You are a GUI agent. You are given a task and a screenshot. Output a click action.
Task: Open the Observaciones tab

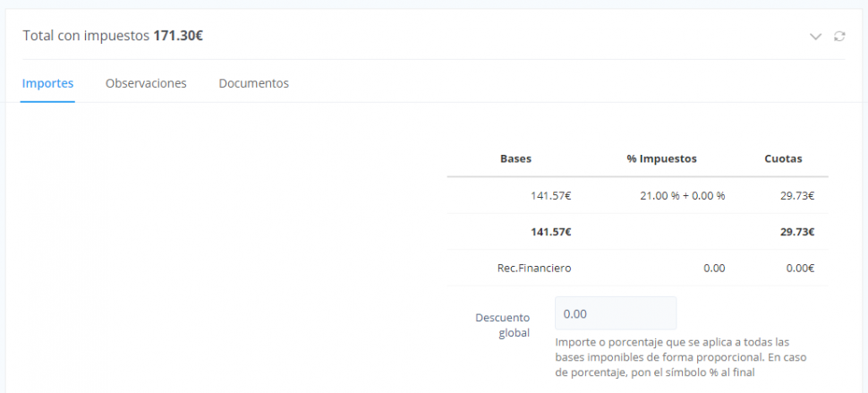pos(146,83)
